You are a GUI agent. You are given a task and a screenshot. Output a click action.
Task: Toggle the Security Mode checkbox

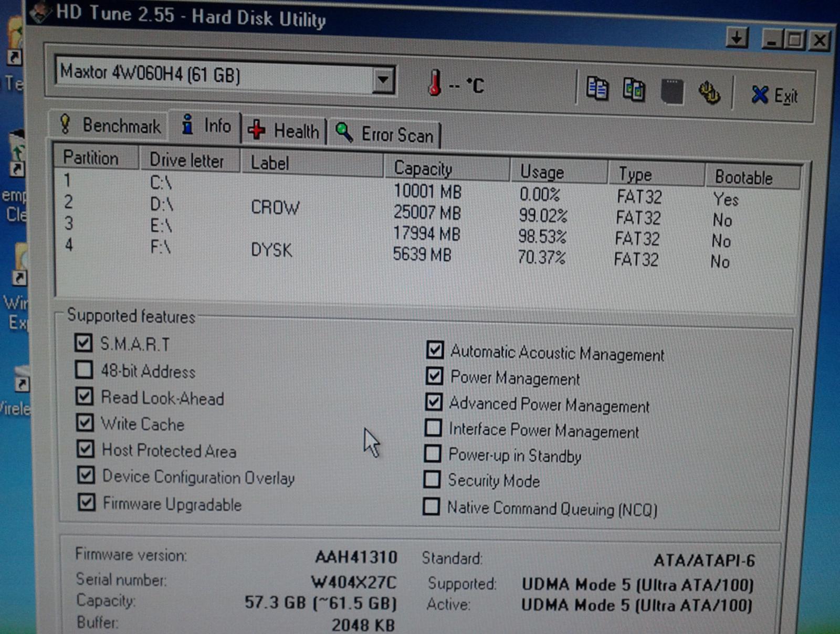(432, 479)
